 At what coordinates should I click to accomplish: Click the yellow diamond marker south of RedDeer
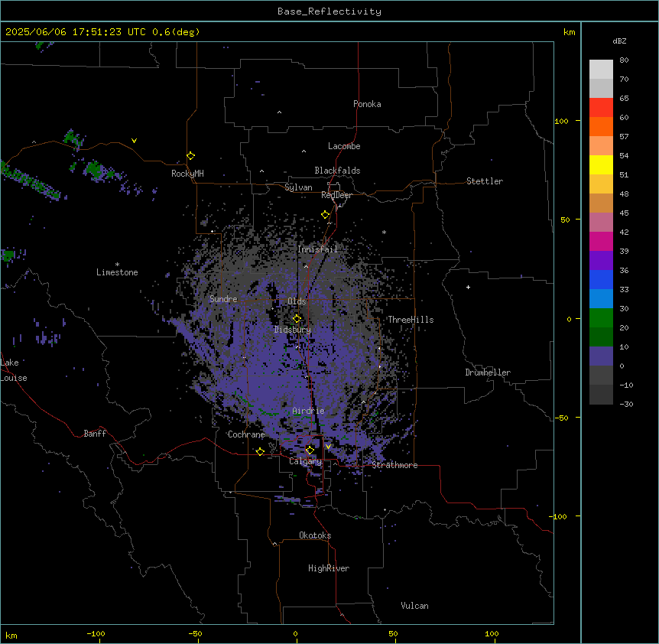pos(326,214)
